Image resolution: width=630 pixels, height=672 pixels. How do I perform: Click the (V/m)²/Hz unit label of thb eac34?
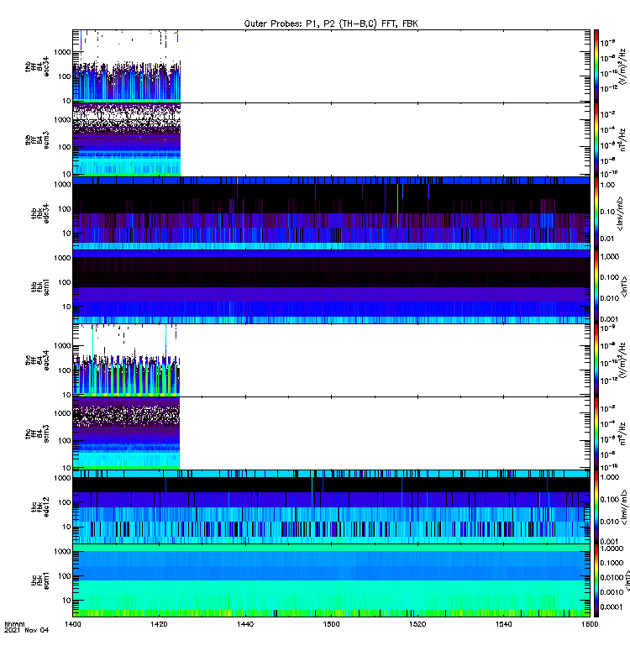point(623,66)
